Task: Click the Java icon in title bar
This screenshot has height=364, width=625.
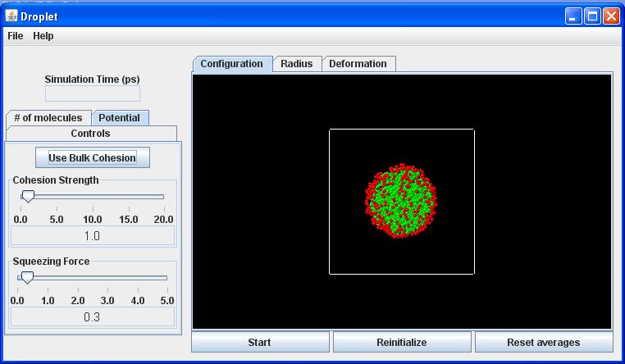Action: (11, 16)
